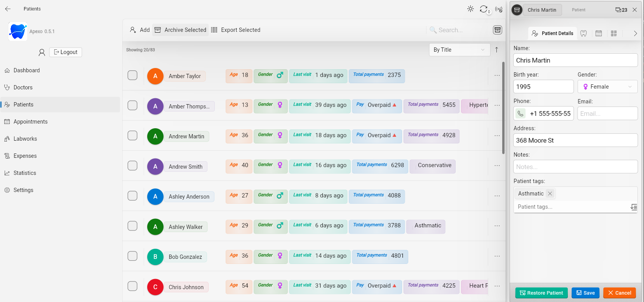Click the Address field
644x302 pixels.
[576, 140]
